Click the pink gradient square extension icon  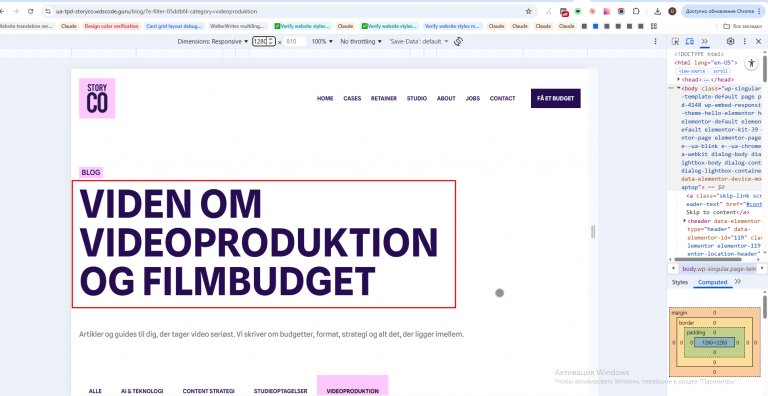coord(607,11)
